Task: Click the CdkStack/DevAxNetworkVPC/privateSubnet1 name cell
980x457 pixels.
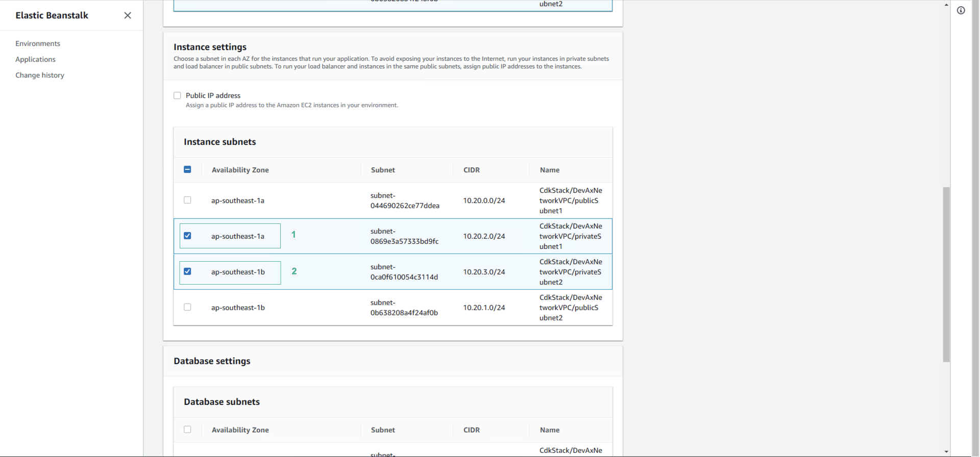Action: [x=571, y=236]
